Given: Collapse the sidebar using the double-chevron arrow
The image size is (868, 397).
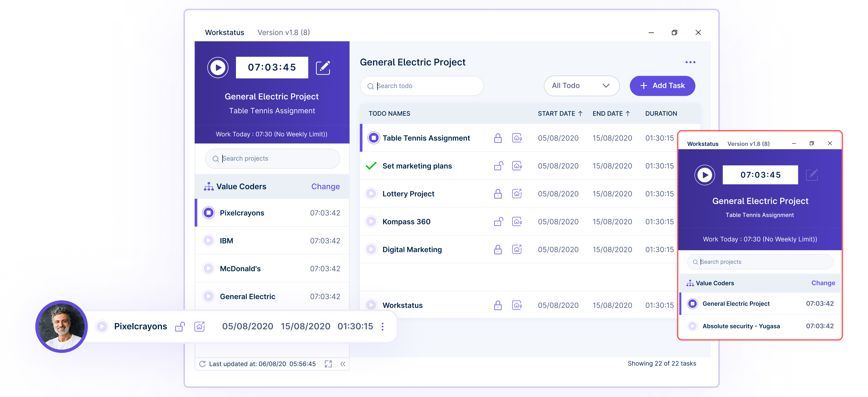Looking at the screenshot, I should tap(343, 364).
